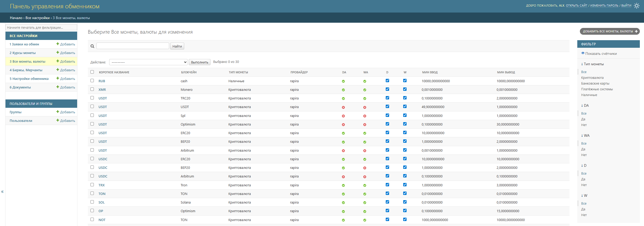Viewport: 644px width, 226px height.
Task: Click the sidebar filter text input field
Action: tap(41, 27)
